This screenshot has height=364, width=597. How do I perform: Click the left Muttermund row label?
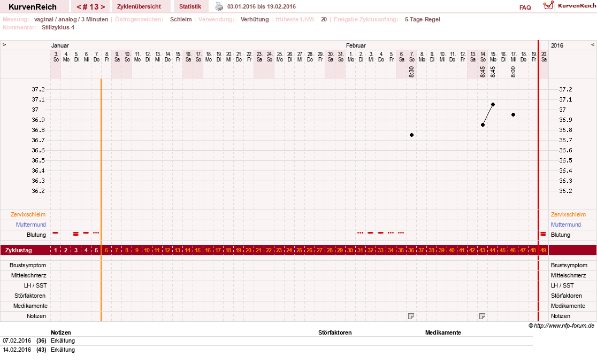[31, 225]
